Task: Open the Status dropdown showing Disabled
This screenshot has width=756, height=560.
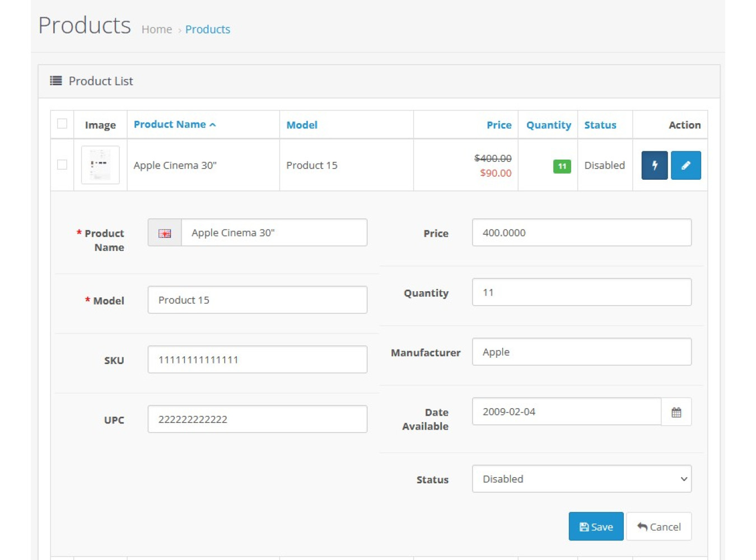Action: click(581, 479)
